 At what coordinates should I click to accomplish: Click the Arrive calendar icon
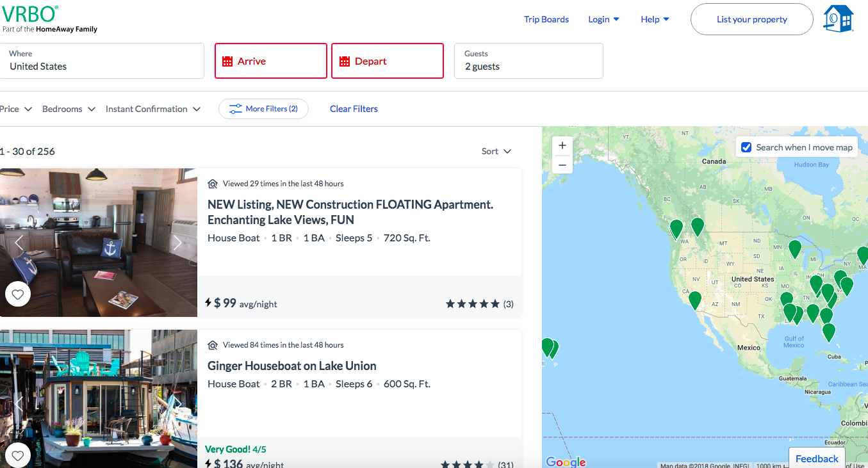point(227,61)
